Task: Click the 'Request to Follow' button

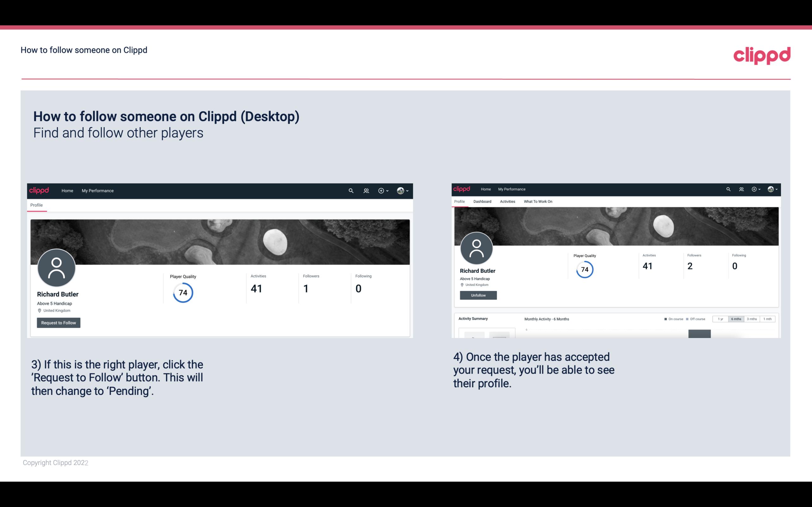Action: coord(58,323)
